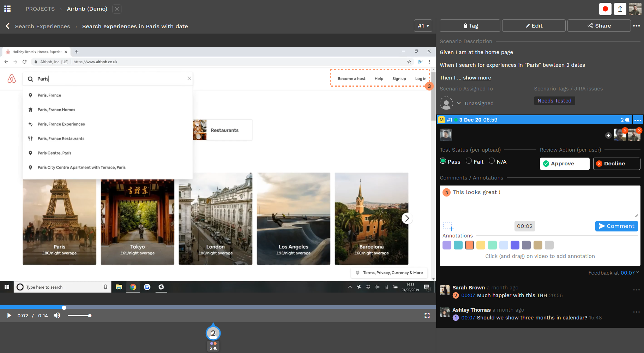Open the comments indicator on the upload header

625,120
